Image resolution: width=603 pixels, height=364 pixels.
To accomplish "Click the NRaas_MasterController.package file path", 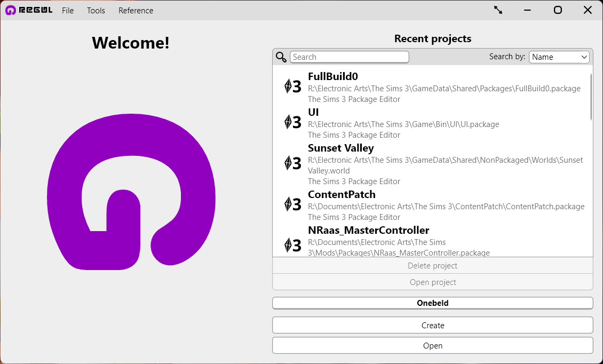I will (399, 248).
